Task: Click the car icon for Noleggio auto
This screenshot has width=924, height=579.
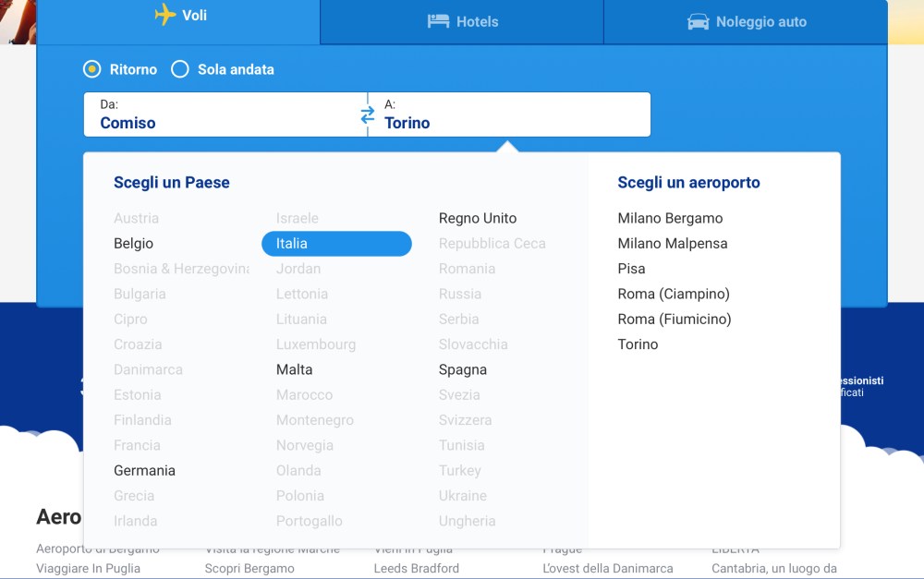Action: pyautogui.click(x=699, y=21)
